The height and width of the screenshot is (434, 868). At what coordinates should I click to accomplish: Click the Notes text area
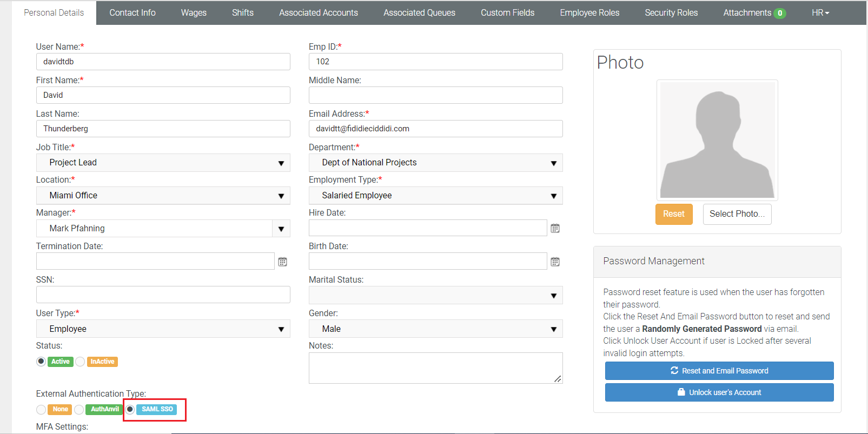[436, 368]
